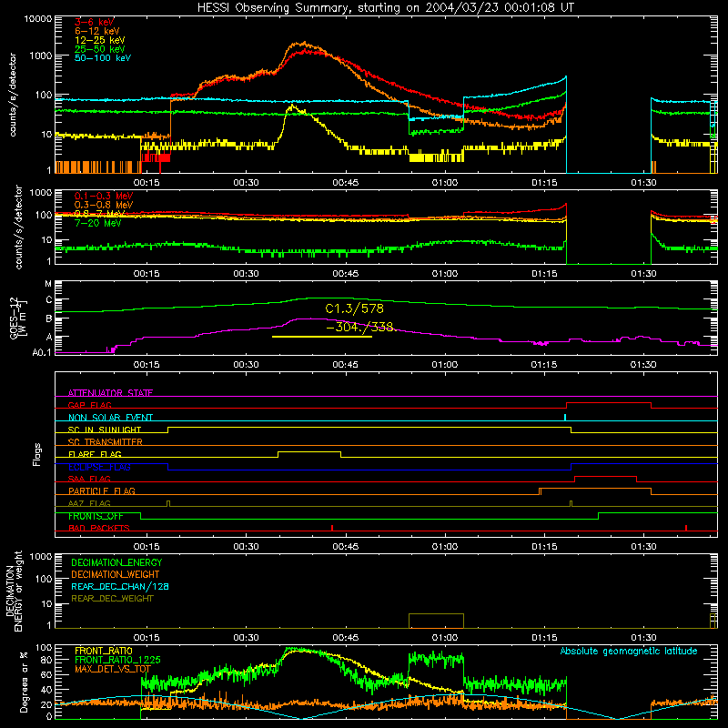The height and width of the screenshot is (728, 728).
Task: Select the PARTICLE_FLAG label
Action: point(102,490)
